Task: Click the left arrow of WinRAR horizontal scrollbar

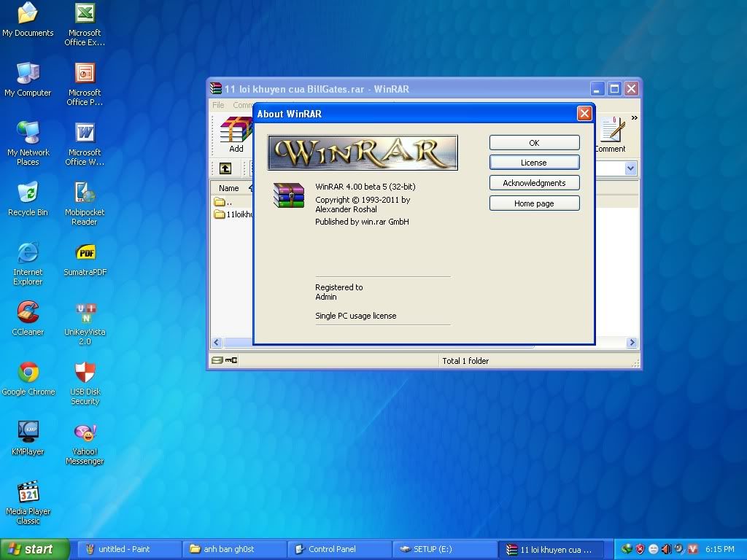Action: pyautogui.click(x=217, y=343)
